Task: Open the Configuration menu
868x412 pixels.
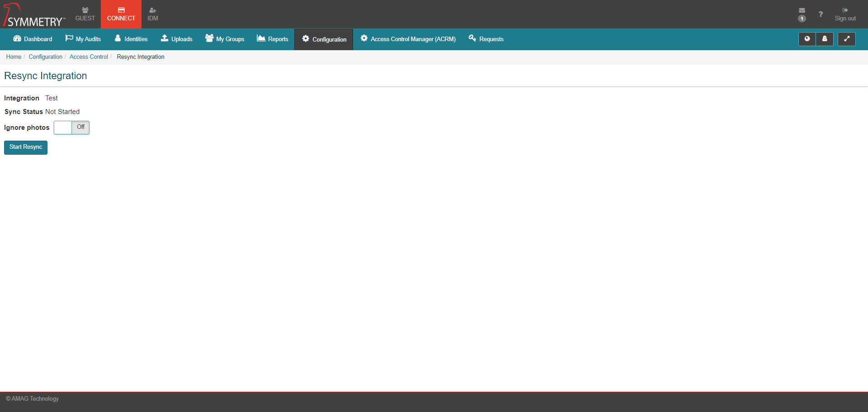Action: (324, 39)
